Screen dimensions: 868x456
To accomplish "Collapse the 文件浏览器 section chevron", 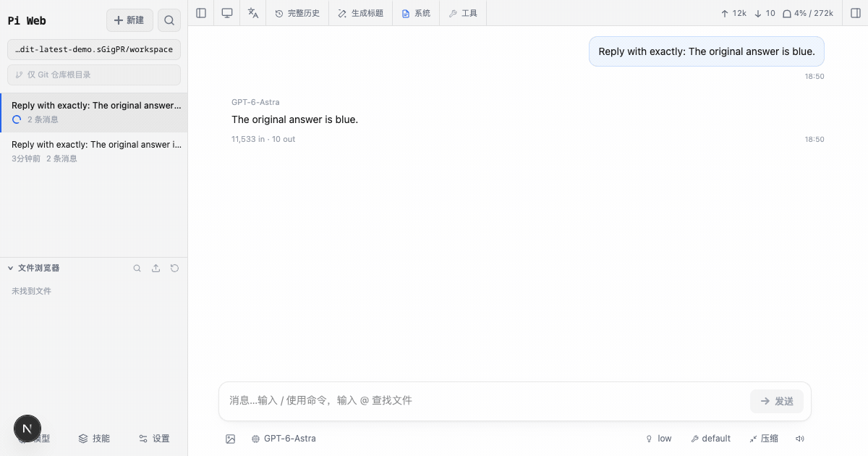I will (x=11, y=268).
